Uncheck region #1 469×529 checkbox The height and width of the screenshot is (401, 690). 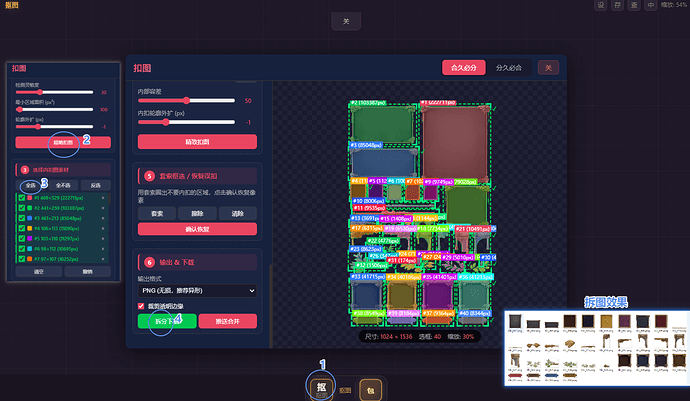pyautogui.click(x=22, y=198)
